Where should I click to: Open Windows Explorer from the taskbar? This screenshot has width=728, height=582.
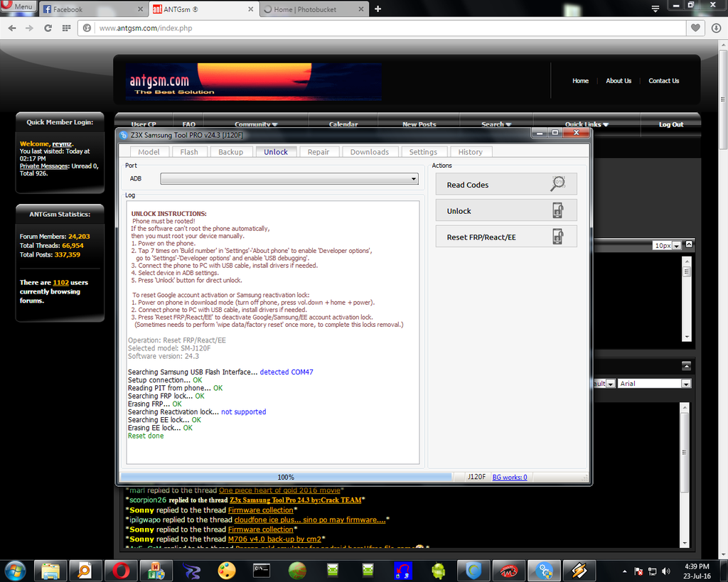(50, 571)
